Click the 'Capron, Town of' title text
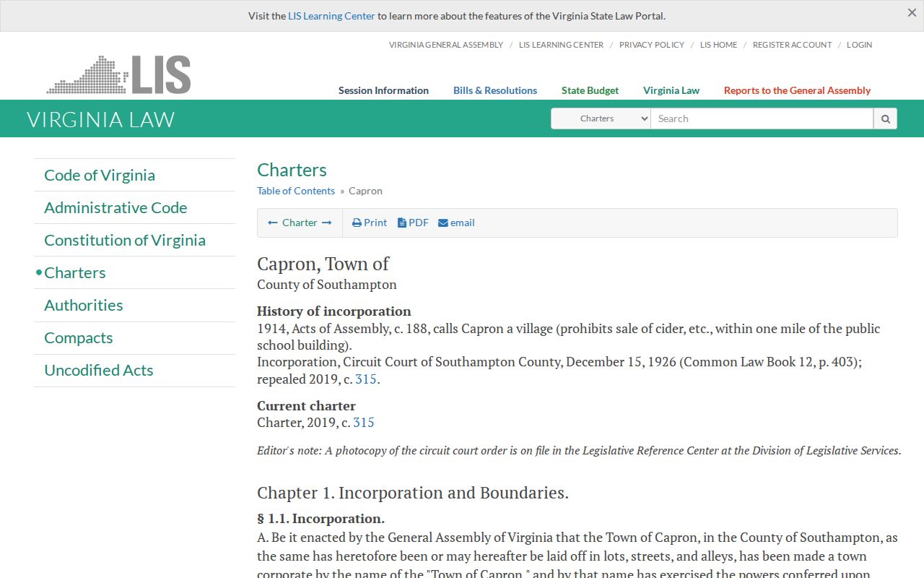This screenshot has width=924, height=578. (x=323, y=264)
